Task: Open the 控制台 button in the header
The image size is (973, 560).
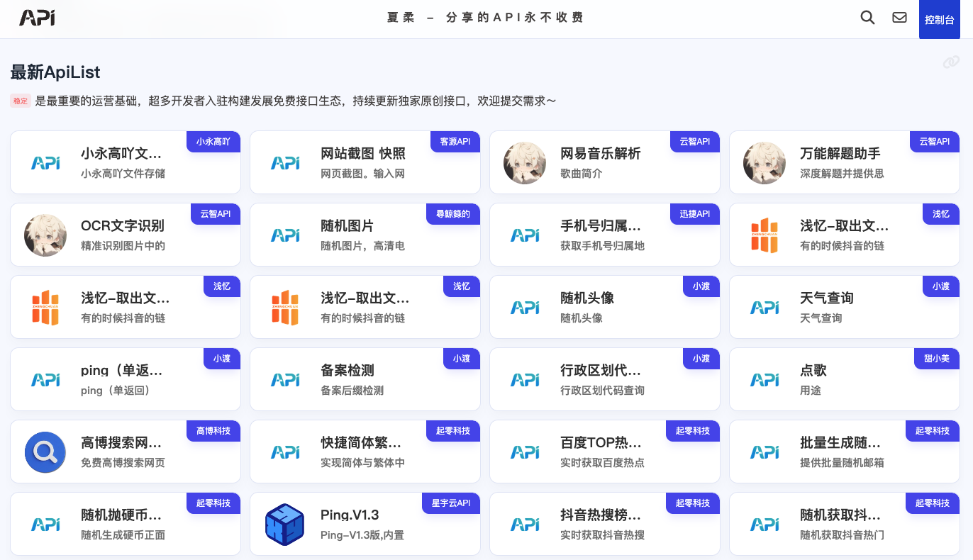Action: [x=939, y=20]
